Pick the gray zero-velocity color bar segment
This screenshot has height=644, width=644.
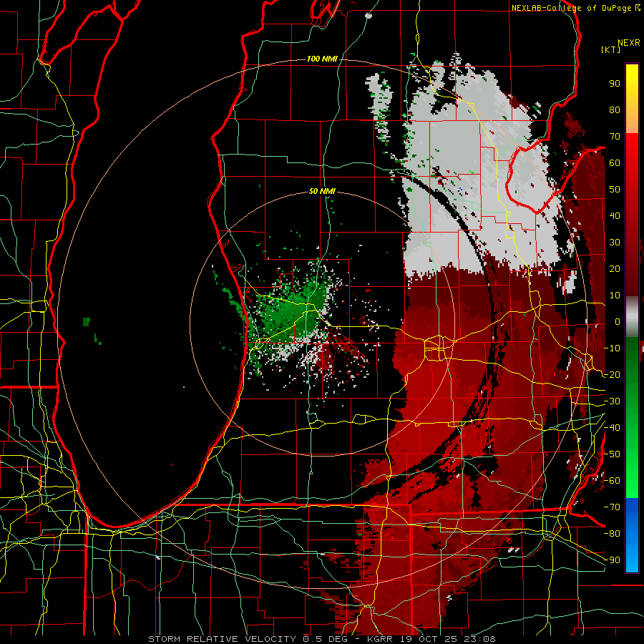pos(632,317)
